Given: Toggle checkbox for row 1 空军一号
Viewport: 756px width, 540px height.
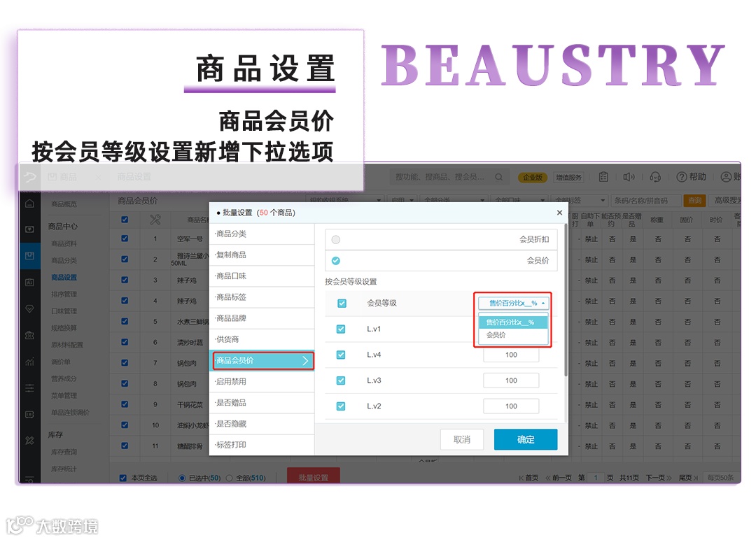Looking at the screenshot, I should (125, 238).
